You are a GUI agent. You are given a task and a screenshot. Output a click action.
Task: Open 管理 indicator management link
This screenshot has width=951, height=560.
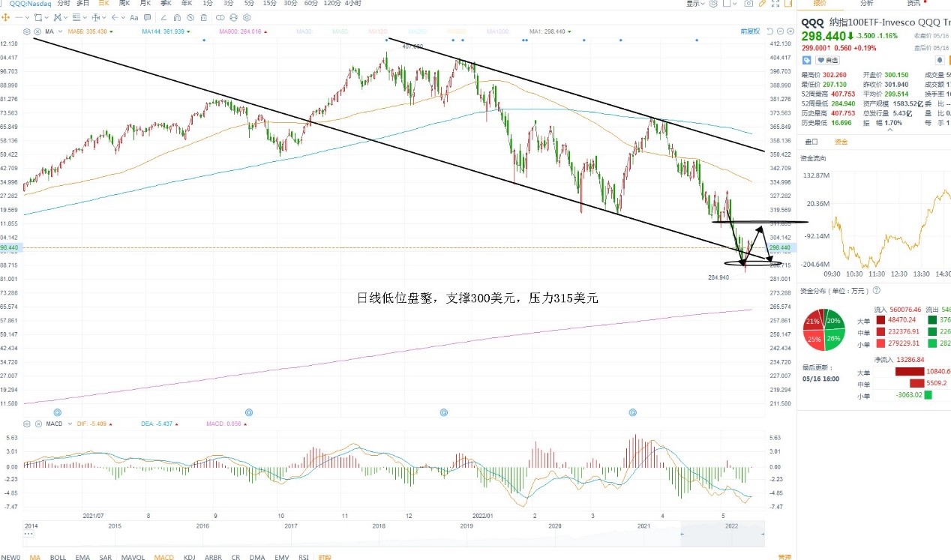[784, 557]
